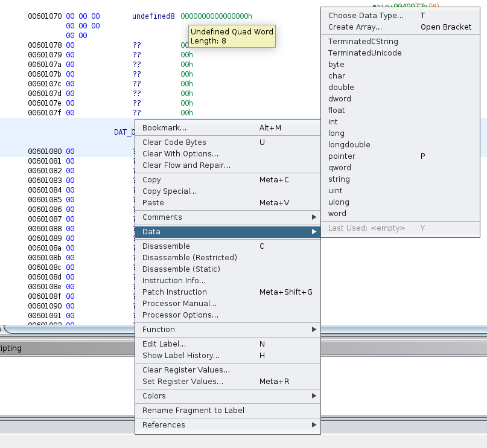Image resolution: width=487 pixels, height=448 pixels.
Task: Apply TerminatedUnicode data type
Action: 400,53
